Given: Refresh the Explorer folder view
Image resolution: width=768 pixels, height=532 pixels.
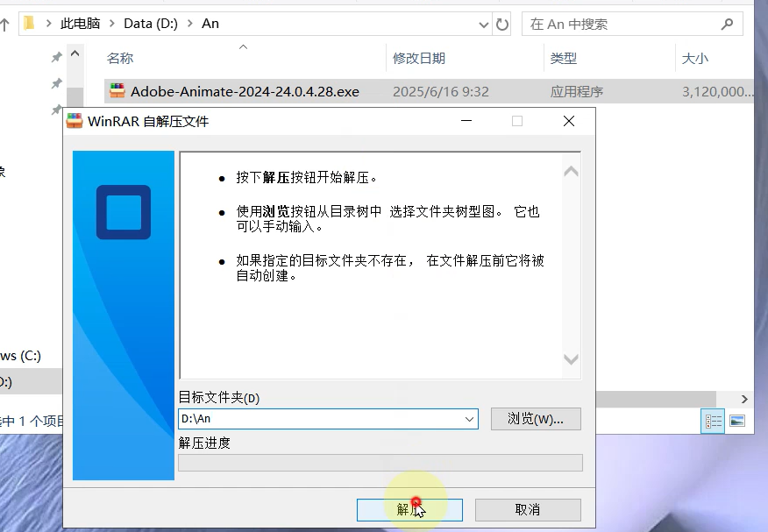Looking at the screenshot, I should pyautogui.click(x=502, y=25).
